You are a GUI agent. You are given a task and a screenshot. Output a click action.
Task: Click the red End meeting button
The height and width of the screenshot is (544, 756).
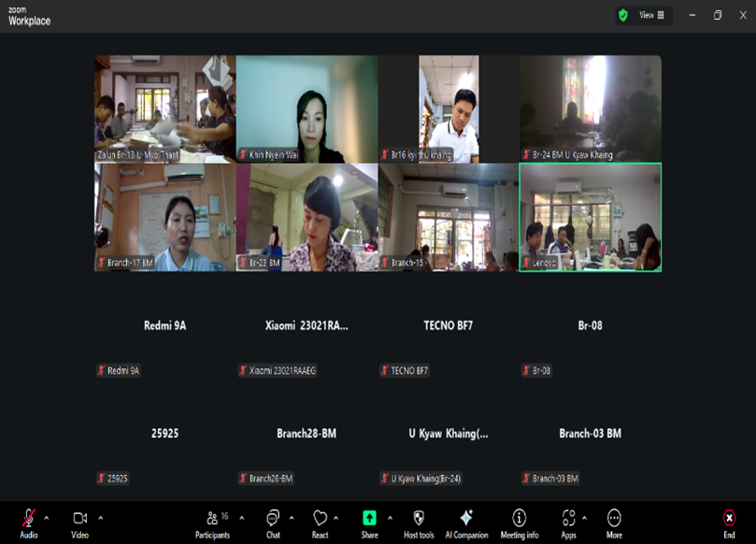729,521
